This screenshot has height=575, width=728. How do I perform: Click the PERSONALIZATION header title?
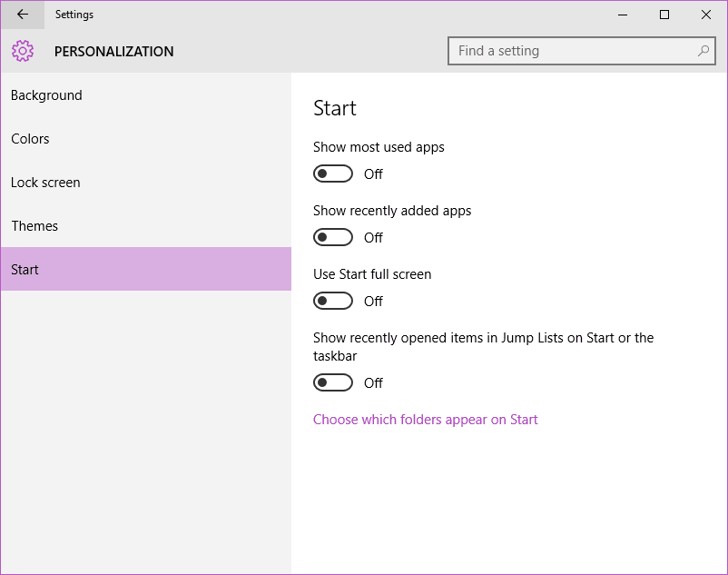click(113, 52)
